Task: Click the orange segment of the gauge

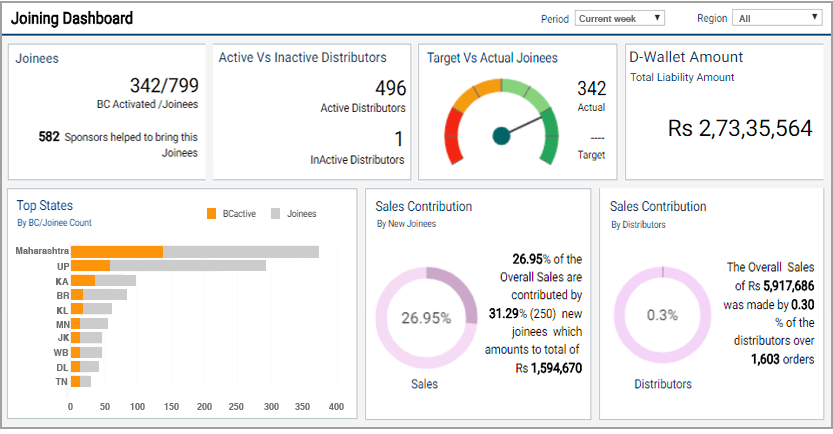Action: point(475,93)
